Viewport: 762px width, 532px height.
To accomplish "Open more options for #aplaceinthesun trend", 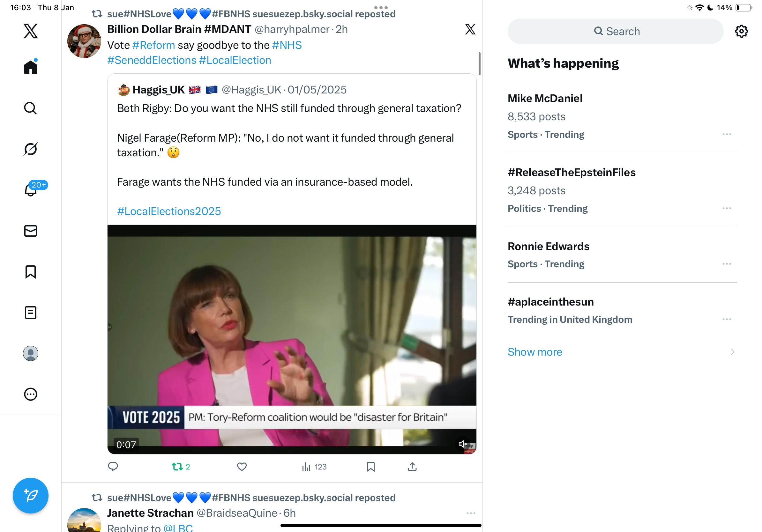I will coord(727,319).
